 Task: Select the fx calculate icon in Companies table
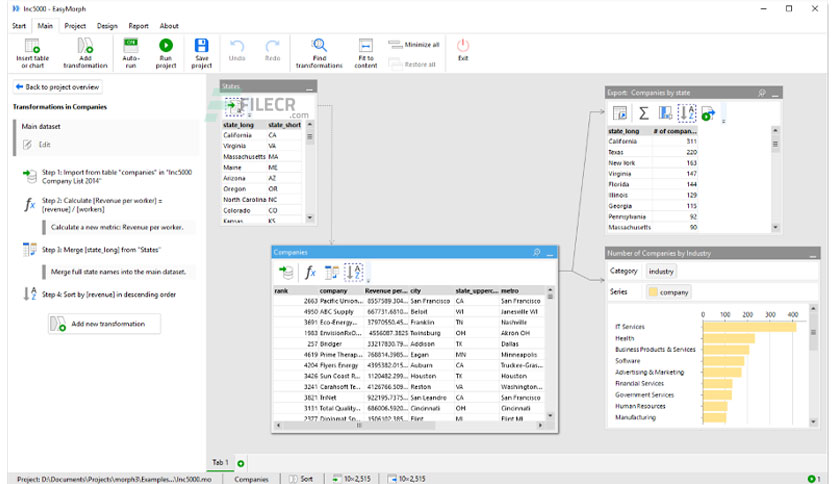pyautogui.click(x=310, y=272)
